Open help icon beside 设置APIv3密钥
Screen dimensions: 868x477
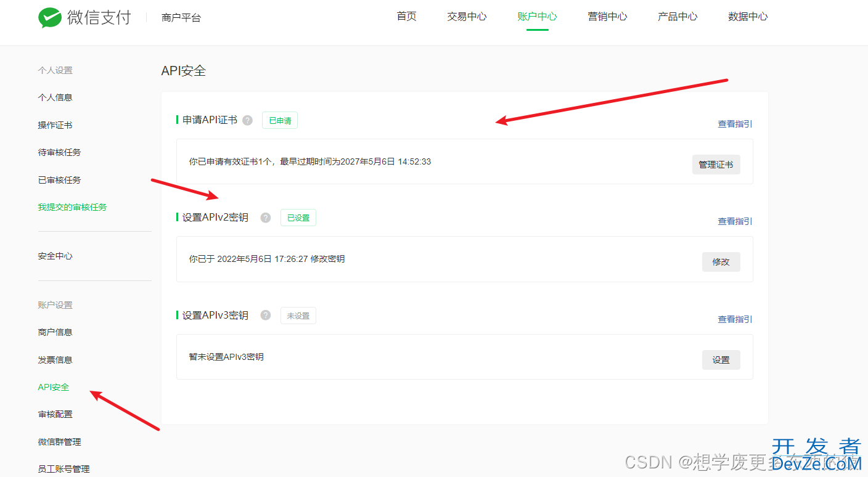(266, 316)
